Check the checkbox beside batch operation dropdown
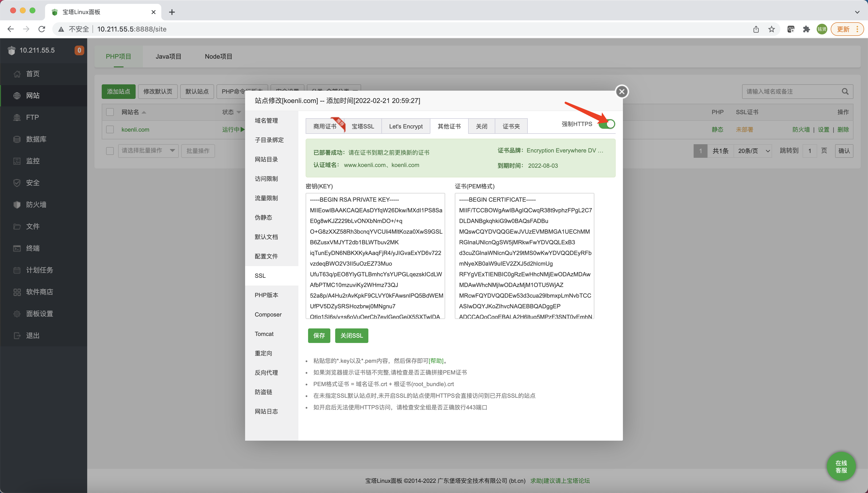This screenshot has height=493, width=868. pyautogui.click(x=110, y=151)
